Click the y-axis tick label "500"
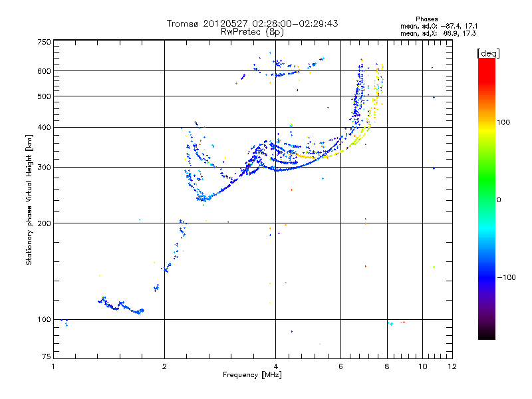Image resolution: width=532 pixels, height=399 pixels. click(x=44, y=96)
